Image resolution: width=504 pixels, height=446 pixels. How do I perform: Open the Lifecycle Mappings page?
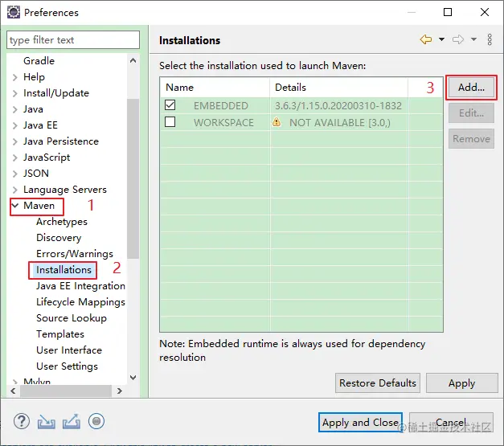point(80,301)
